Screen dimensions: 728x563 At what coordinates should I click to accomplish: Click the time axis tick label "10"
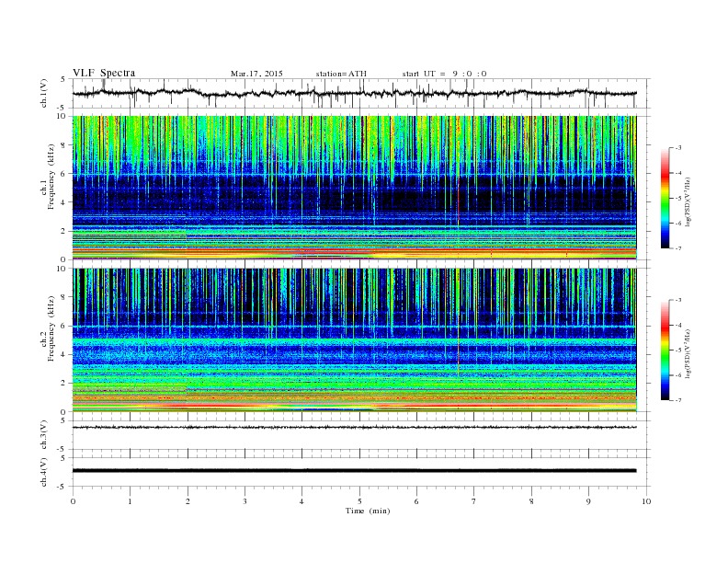point(646,501)
